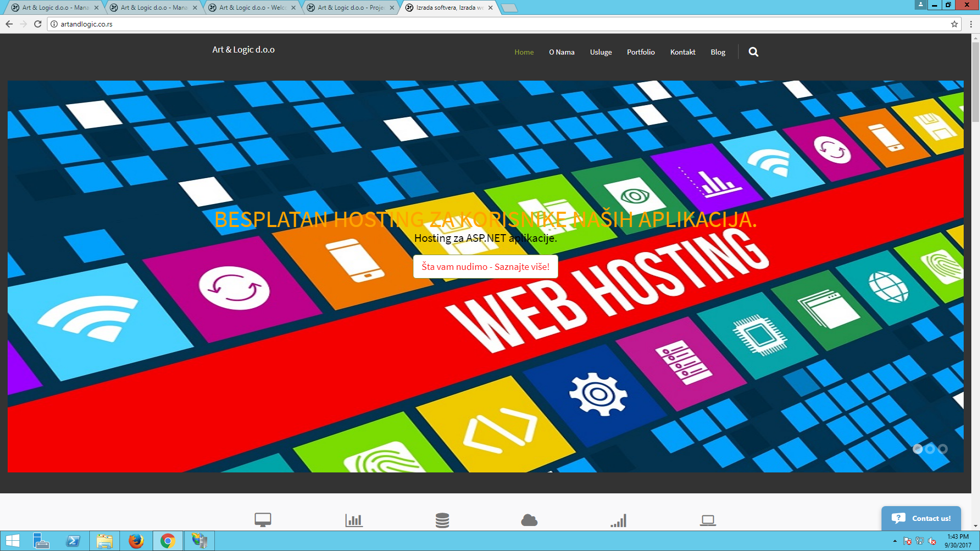This screenshot has width=980, height=551.
Task: Go to the Usluge page
Action: (x=601, y=52)
